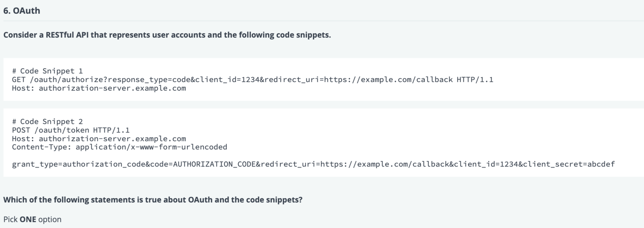This screenshot has width=644, height=228.
Task: Click client_secret=abcdef in the body
Action: (569, 164)
